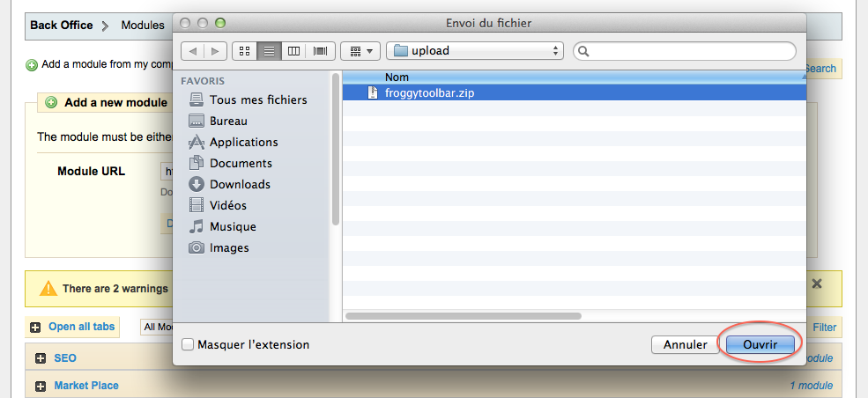This screenshot has width=868, height=398.
Task: Select column view mode button
Action: click(x=294, y=51)
